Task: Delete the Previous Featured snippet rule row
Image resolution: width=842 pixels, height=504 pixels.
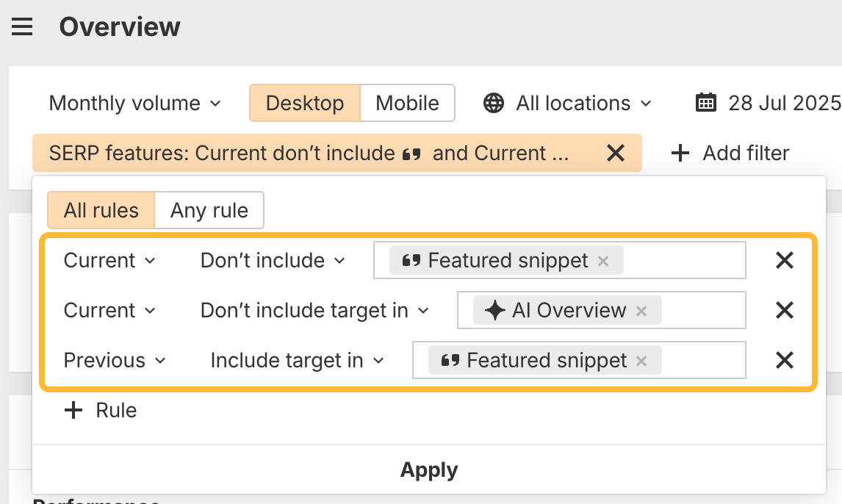Action: 785,360
